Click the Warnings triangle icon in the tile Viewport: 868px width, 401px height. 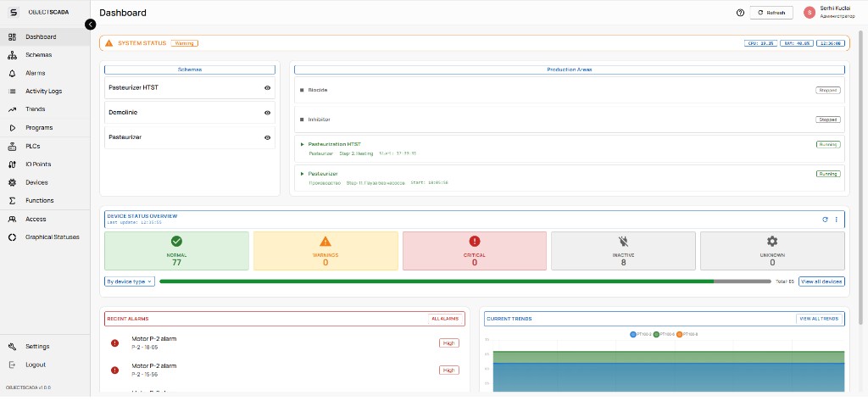325,241
